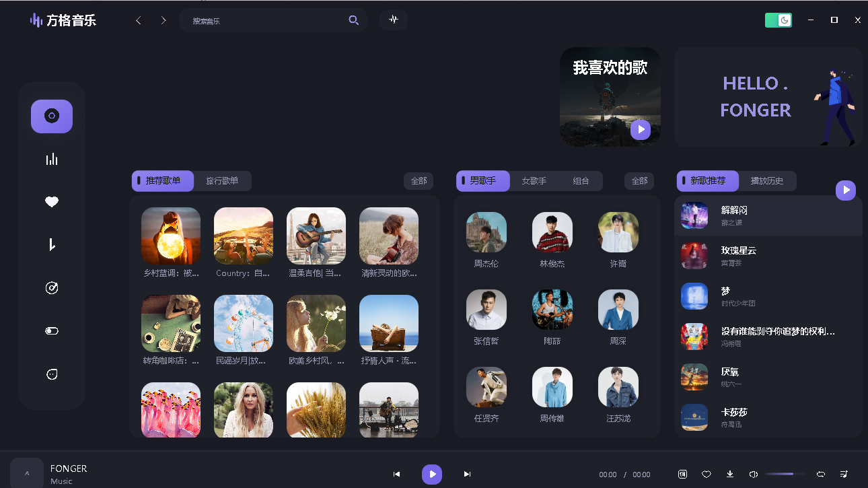Open the play queue icon in the player bar

pos(842,475)
